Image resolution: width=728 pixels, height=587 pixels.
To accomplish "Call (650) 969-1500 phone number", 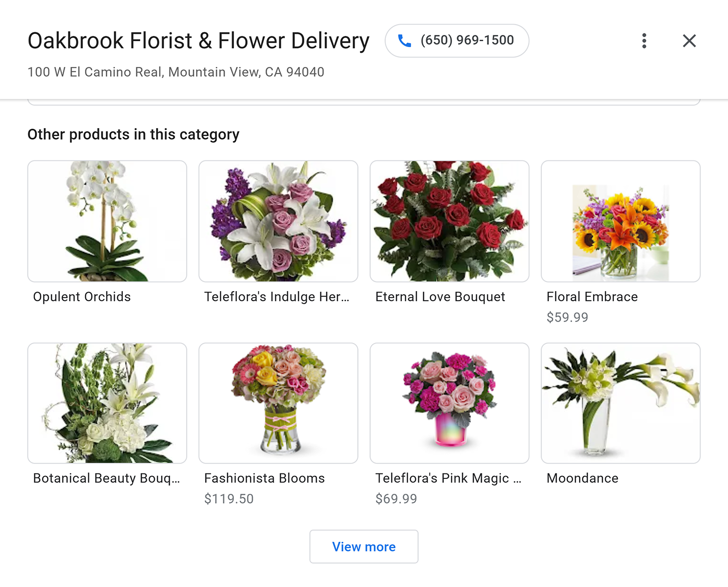I will coord(457,41).
